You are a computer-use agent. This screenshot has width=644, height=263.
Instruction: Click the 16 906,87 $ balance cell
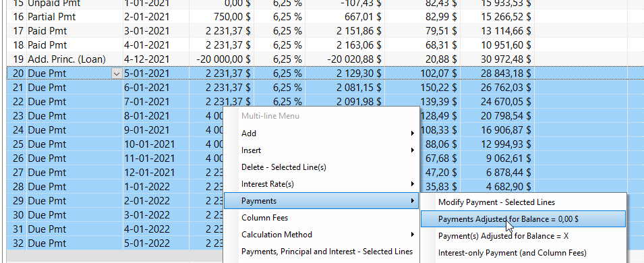[506, 130]
